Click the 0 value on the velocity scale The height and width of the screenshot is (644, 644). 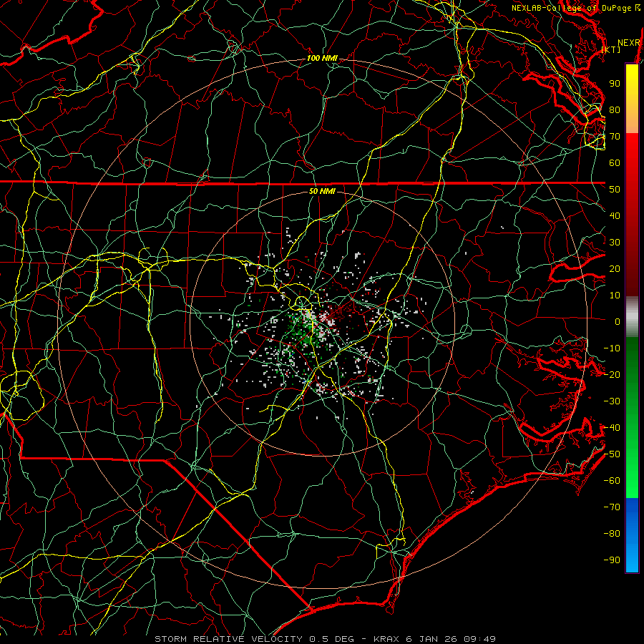click(x=618, y=321)
